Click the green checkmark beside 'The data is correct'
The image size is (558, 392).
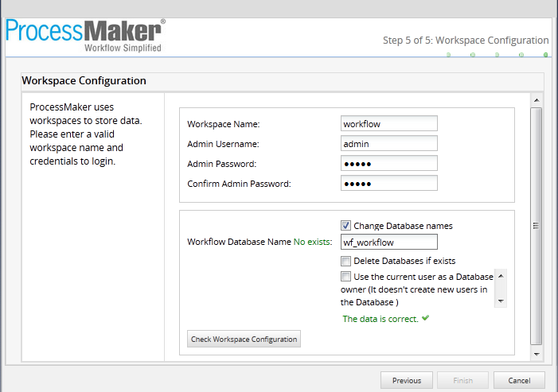pos(426,318)
